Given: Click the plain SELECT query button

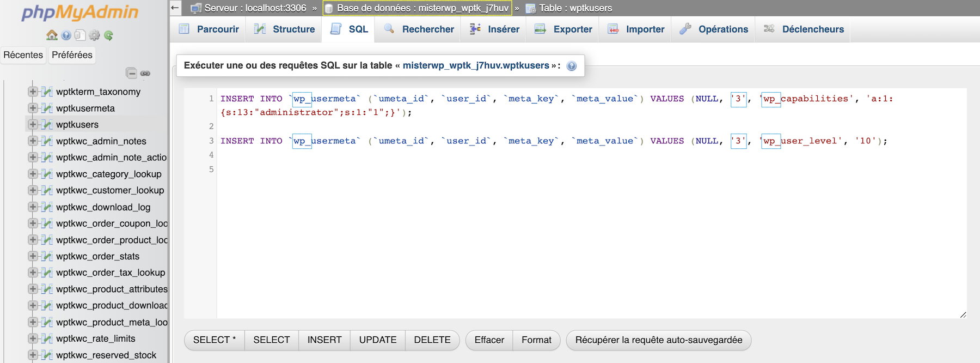Looking at the screenshot, I should point(272,340).
